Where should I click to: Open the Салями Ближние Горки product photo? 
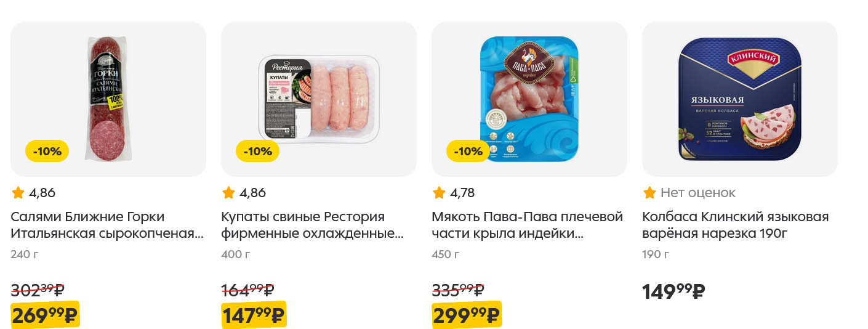108,99
